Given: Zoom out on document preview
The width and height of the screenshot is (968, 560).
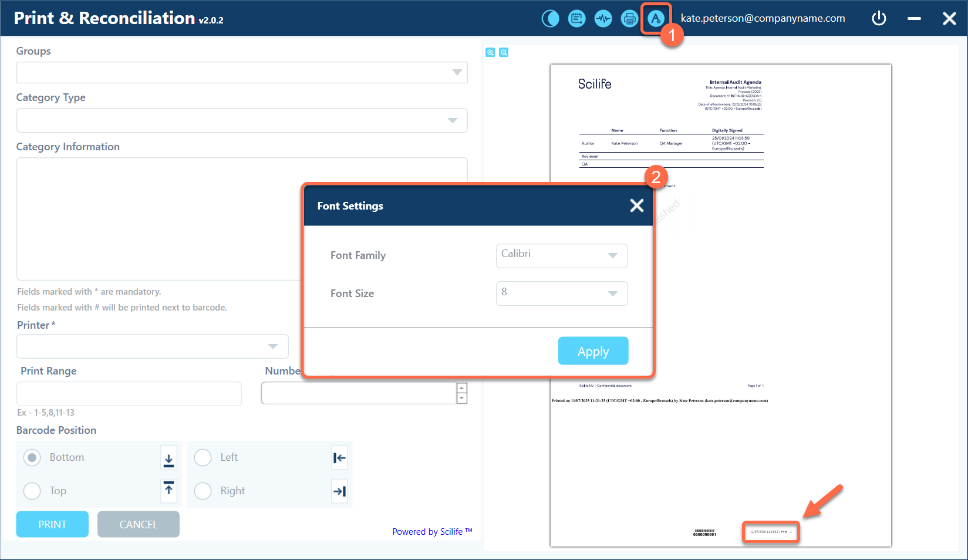Looking at the screenshot, I should pos(504,53).
